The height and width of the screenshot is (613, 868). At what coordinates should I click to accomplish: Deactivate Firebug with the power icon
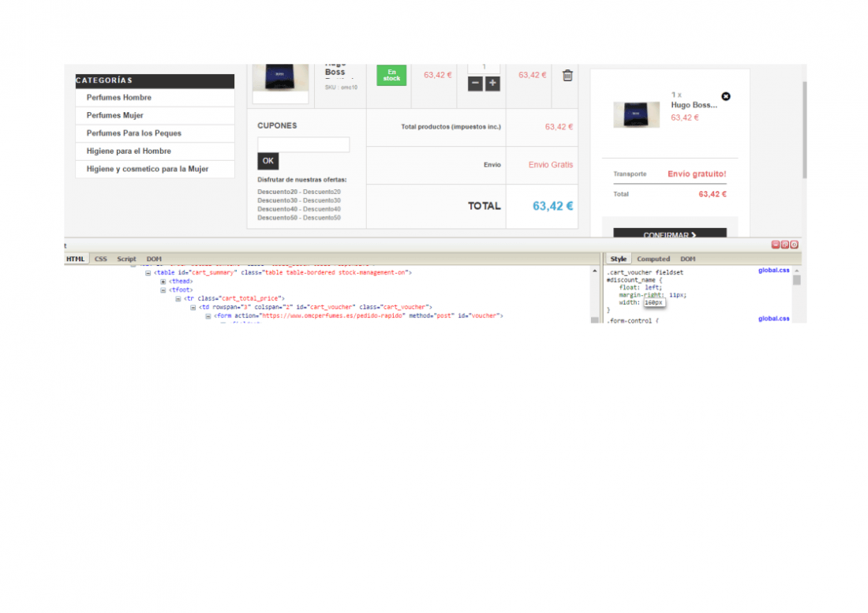click(794, 245)
